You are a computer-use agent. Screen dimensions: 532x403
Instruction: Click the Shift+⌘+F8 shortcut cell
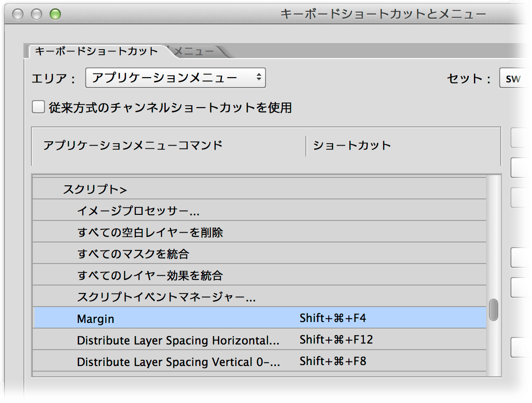point(333,361)
